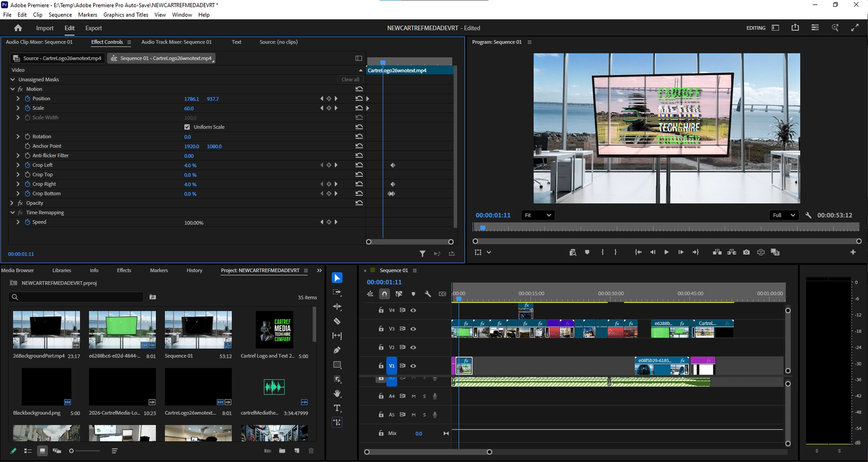Choose the Hand tool
The height and width of the screenshot is (462, 868).
coord(337,394)
